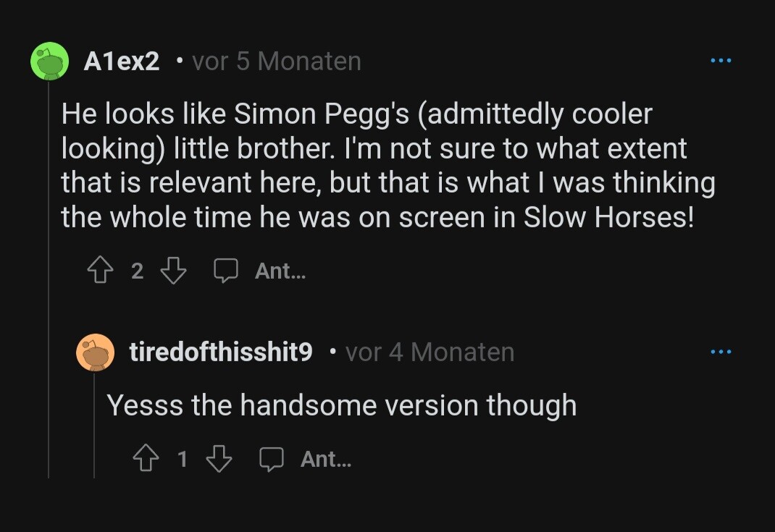Click the "vor 5 Monaten" timestamp
This screenshot has width=775, height=532.
coord(277,62)
